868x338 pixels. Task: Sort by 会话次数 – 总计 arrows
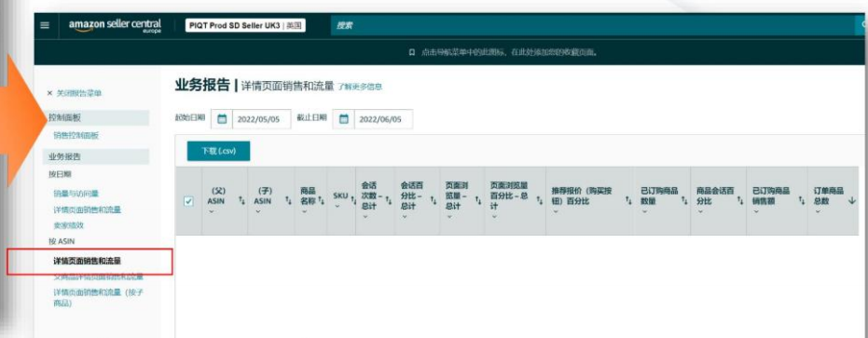coord(388,201)
